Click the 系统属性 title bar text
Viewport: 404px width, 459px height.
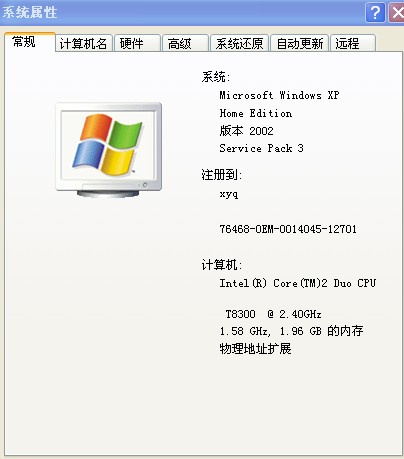point(30,13)
